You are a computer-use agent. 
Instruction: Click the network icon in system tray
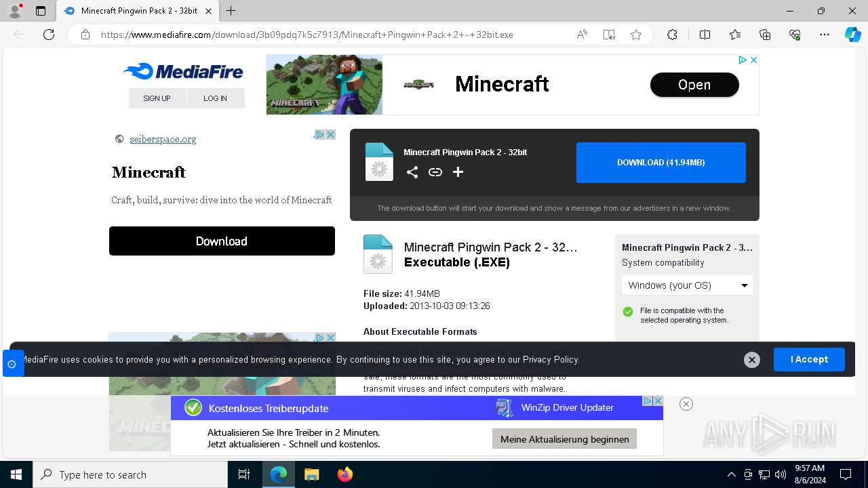pos(764,474)
